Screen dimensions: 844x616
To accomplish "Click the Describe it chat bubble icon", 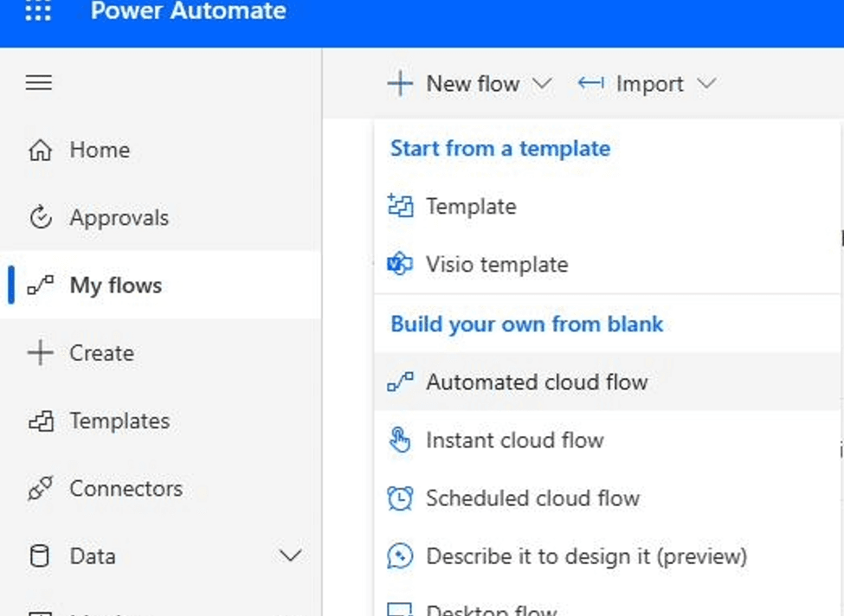I will [401, 555].
